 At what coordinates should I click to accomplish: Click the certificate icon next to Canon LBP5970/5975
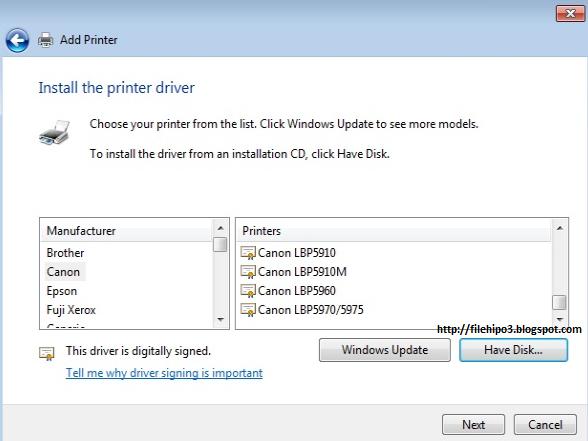point(248,310)
